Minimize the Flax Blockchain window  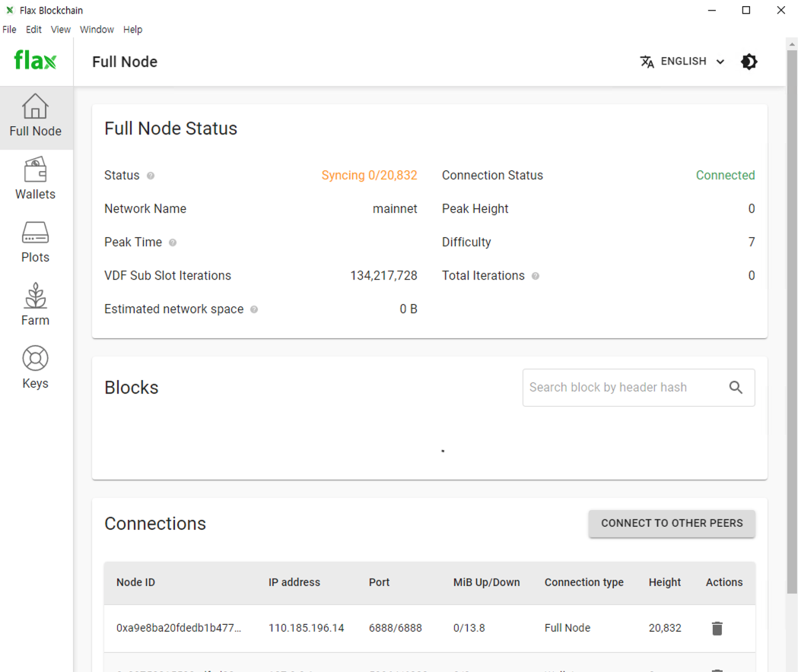coord(712,10)
